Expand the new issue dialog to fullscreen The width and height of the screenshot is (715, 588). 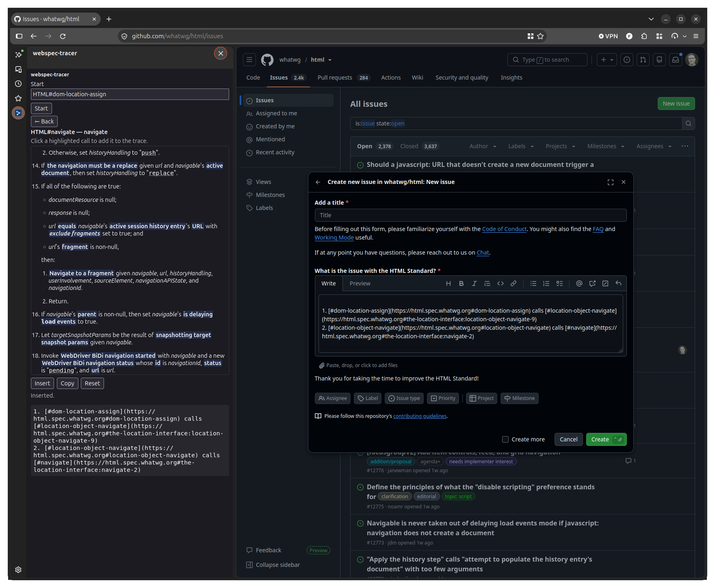click(x=610, y=182)
